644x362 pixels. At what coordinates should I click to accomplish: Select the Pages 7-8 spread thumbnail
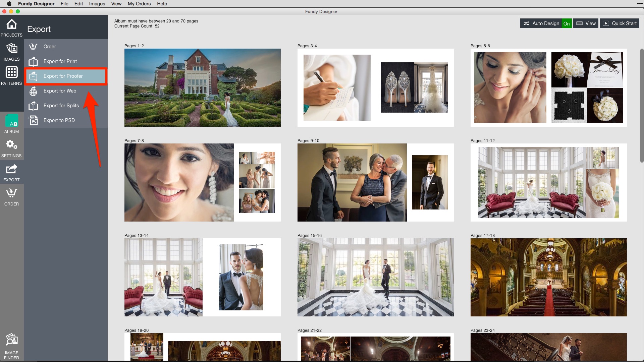click(203, 182)
